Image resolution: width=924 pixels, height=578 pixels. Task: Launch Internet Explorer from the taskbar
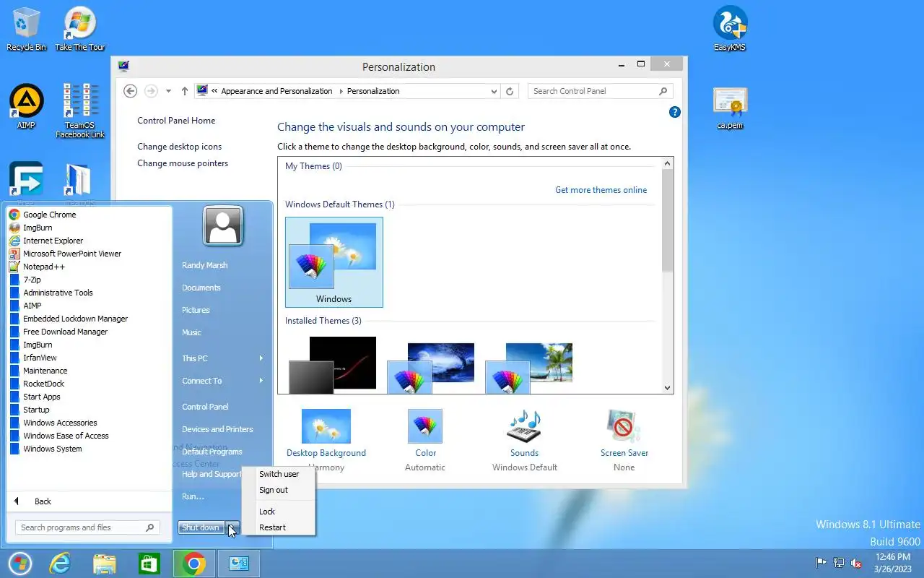point(59,564)
